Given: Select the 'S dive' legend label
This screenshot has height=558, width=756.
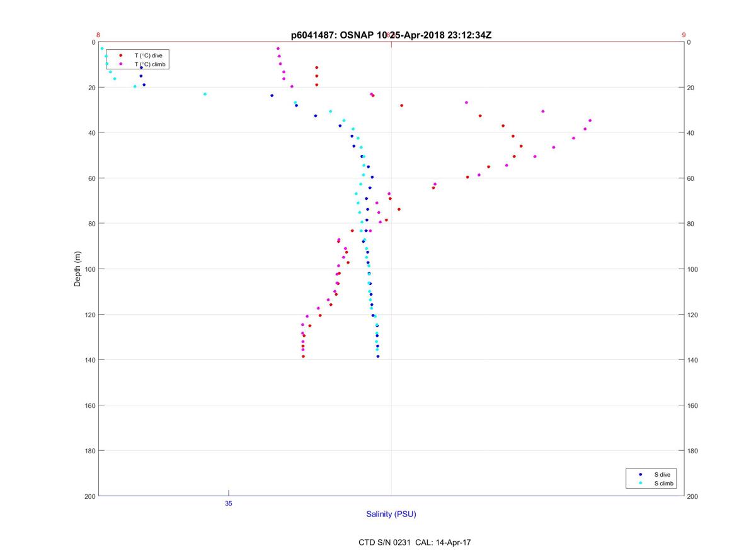Looking at the screenshot, I should pos(662,474).
